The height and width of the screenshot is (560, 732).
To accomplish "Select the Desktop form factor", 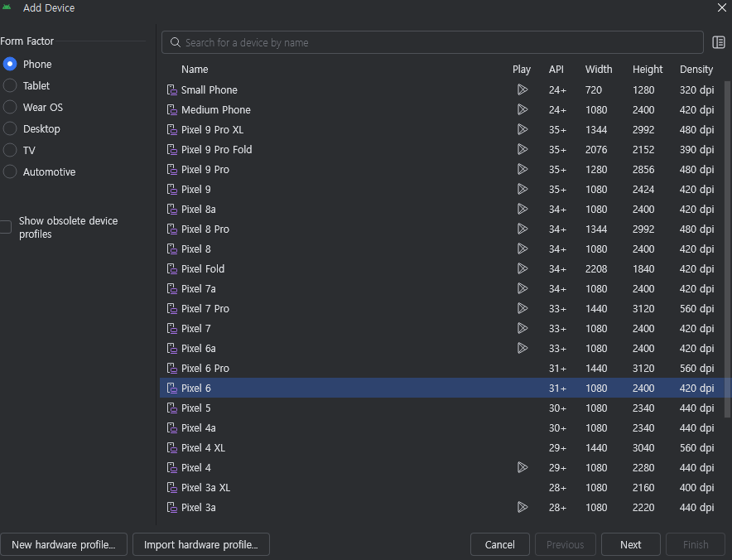I will pyautogui.click(x=10, y=128).
